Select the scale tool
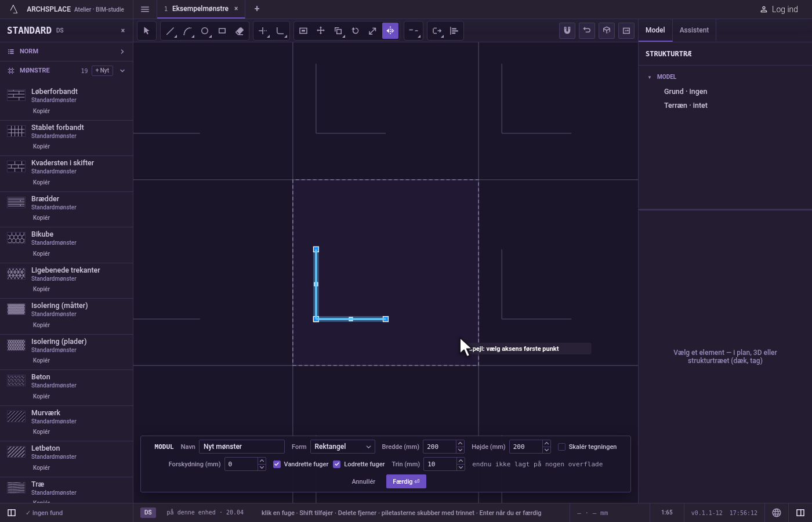The width and height of the screenshot is (812, 522). click(x=373, y=31)
